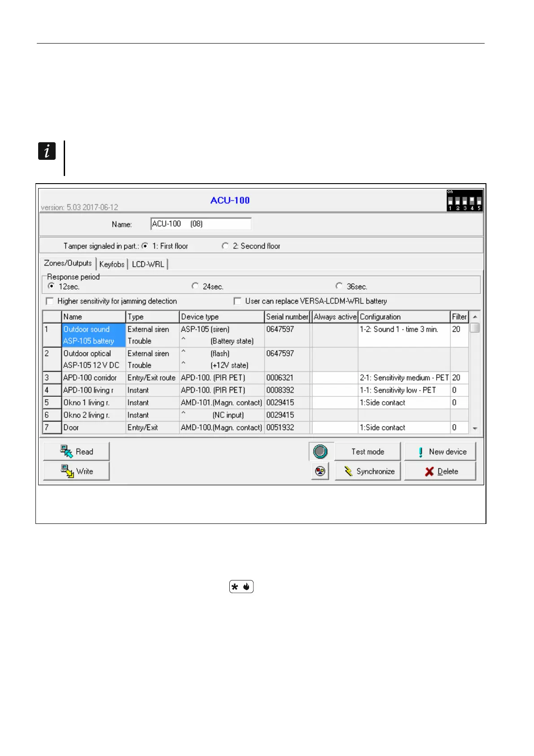Click the AMD-100.(Magn. contact) cell
This screenshot has height=756, width=534.
222,427
